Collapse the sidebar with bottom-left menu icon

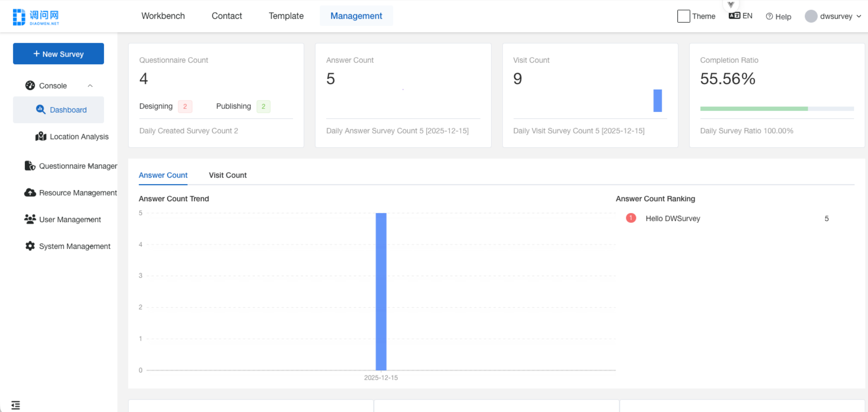pos(16,405)
